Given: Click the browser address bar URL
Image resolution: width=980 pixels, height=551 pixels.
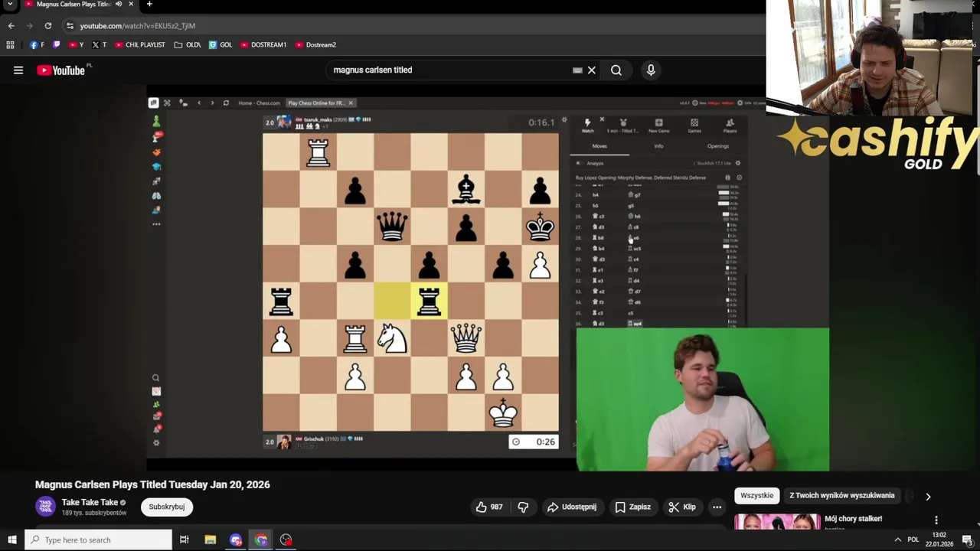Looking at the screenshot, I should 138,26.
